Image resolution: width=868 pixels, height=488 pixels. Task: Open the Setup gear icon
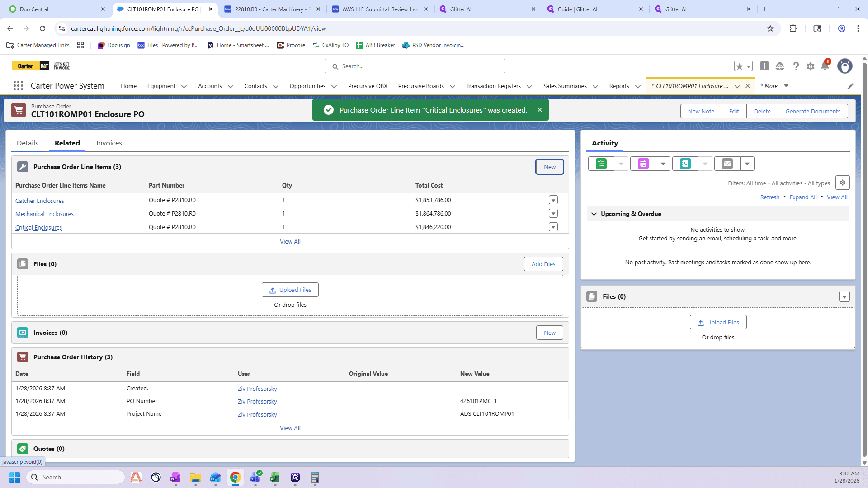point(811,66)
